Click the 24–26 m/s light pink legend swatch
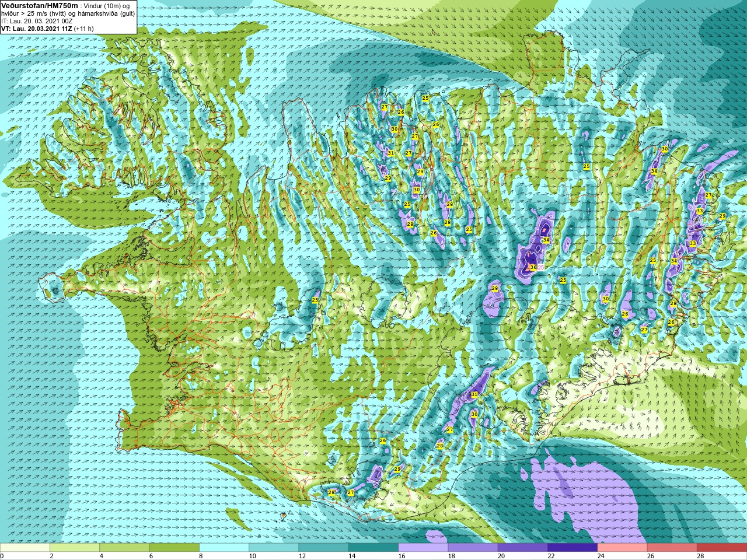Image resolution: width=747 pixels, height=560 pixels. point(622,548)
